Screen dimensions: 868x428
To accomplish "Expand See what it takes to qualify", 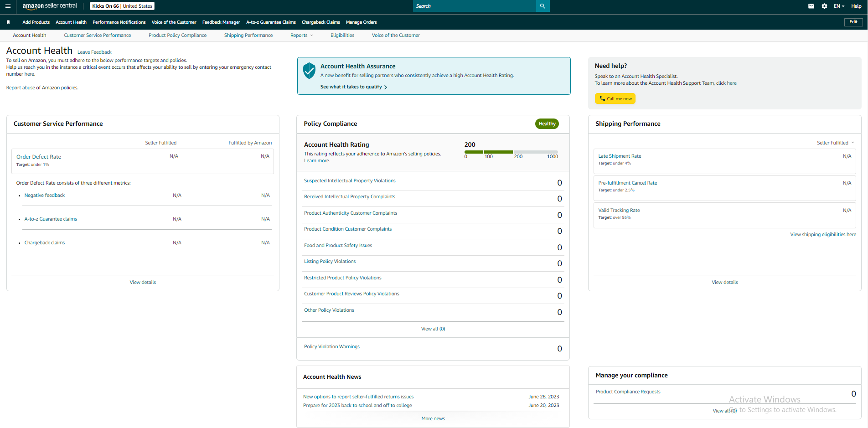I will tap(354, 87).
